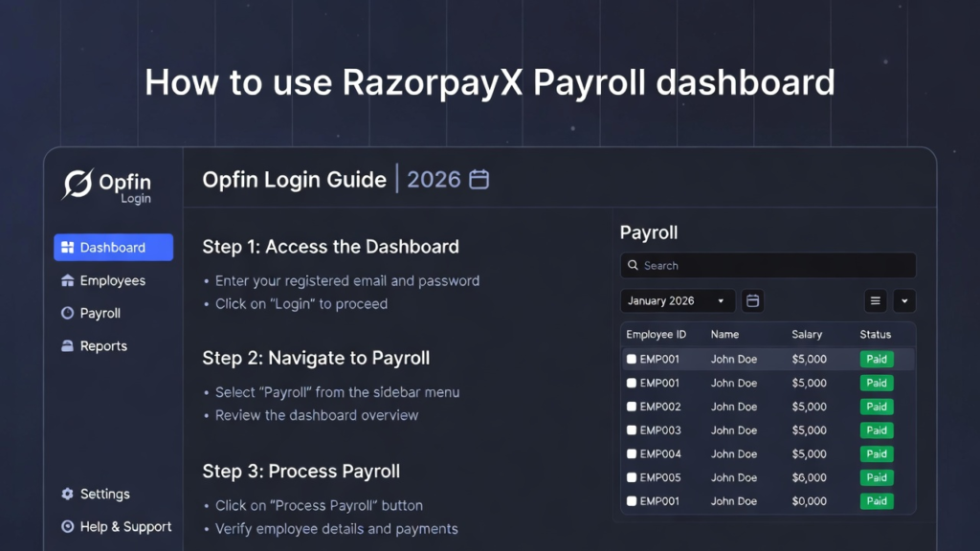
Task: Select Dashboard in the sidebar menu
Action: [113, 248]
